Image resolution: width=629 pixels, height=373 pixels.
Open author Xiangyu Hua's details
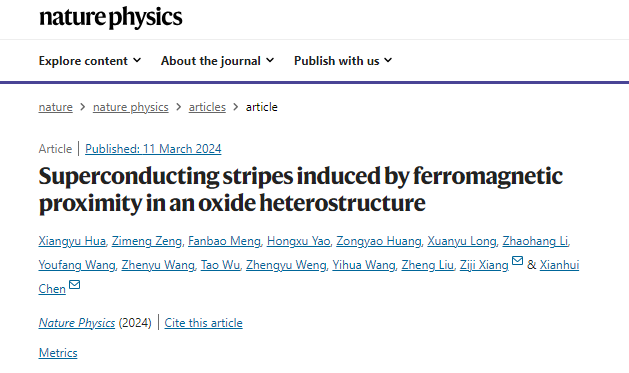[x=72, y=241]
